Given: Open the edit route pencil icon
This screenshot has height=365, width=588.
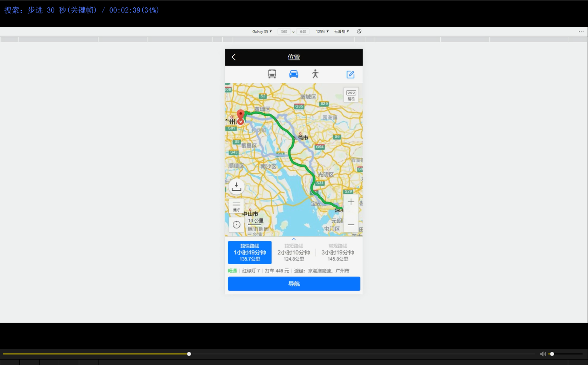Looking at the screenshot, I should 350,74.
